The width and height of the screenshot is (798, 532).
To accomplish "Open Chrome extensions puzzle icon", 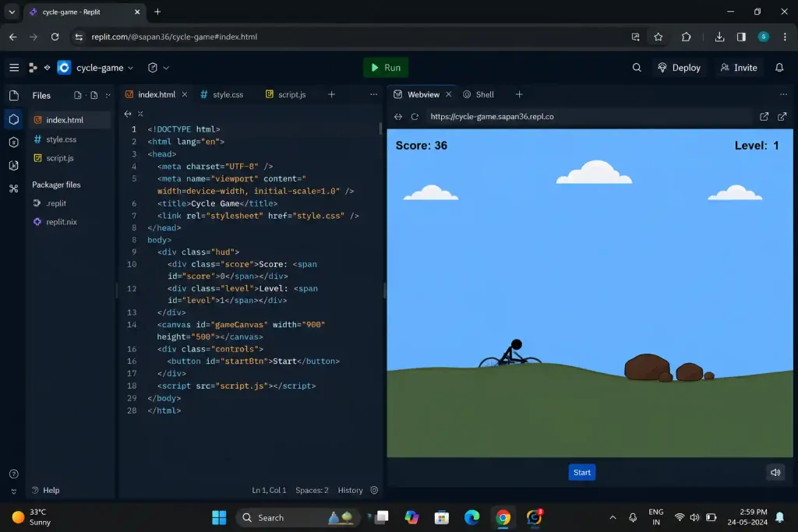I will (x=686, y=37).
